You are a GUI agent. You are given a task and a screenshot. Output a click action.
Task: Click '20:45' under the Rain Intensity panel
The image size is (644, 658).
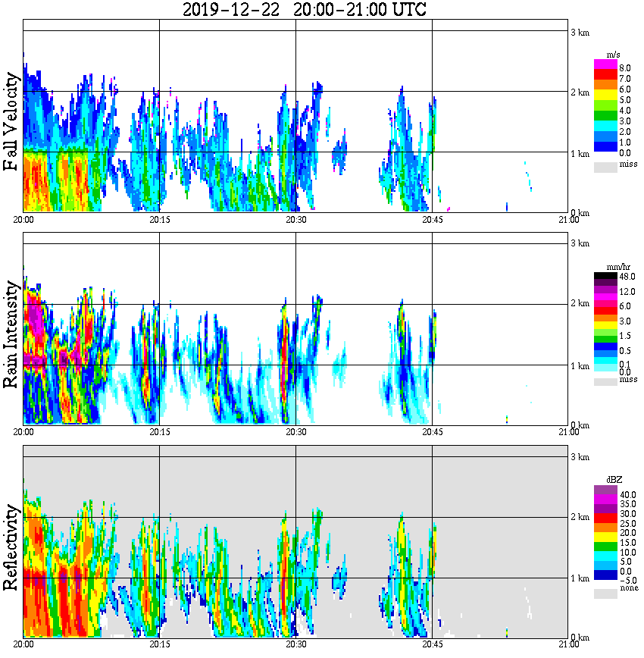[432, 432]
